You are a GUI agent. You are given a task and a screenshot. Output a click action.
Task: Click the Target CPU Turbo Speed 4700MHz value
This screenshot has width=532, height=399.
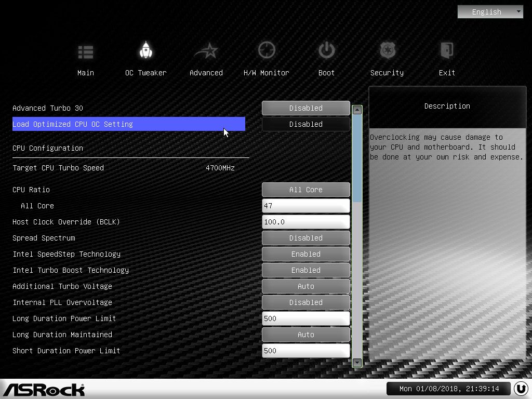point(220,168)
